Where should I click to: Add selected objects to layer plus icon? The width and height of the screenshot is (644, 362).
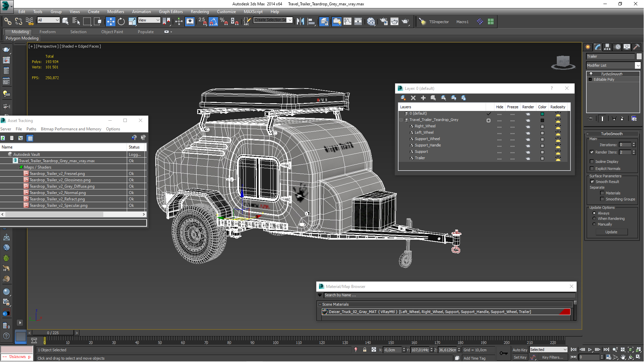pos(423,98)
